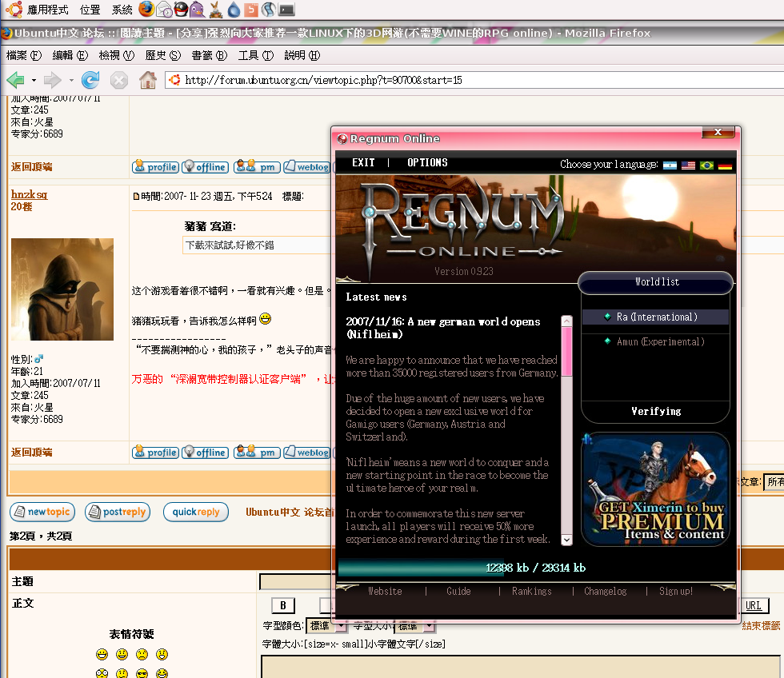Click the Verifying button under World list
784x678 pixels.
pos(656,411)
